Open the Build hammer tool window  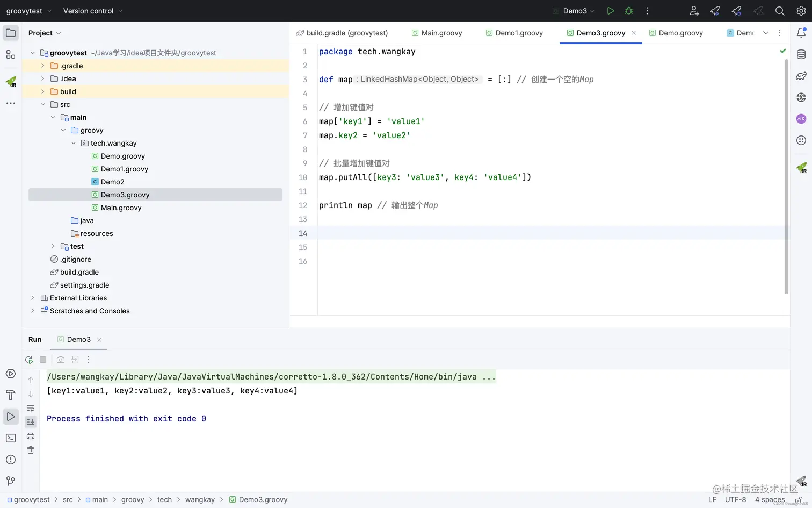[11, 395]
